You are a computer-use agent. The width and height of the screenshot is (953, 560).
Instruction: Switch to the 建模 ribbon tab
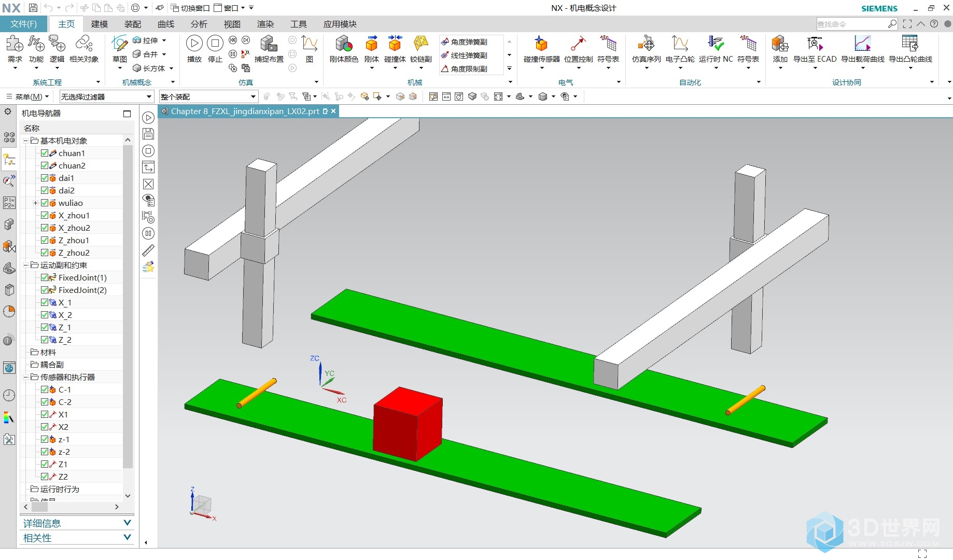[x=99, y=24]
